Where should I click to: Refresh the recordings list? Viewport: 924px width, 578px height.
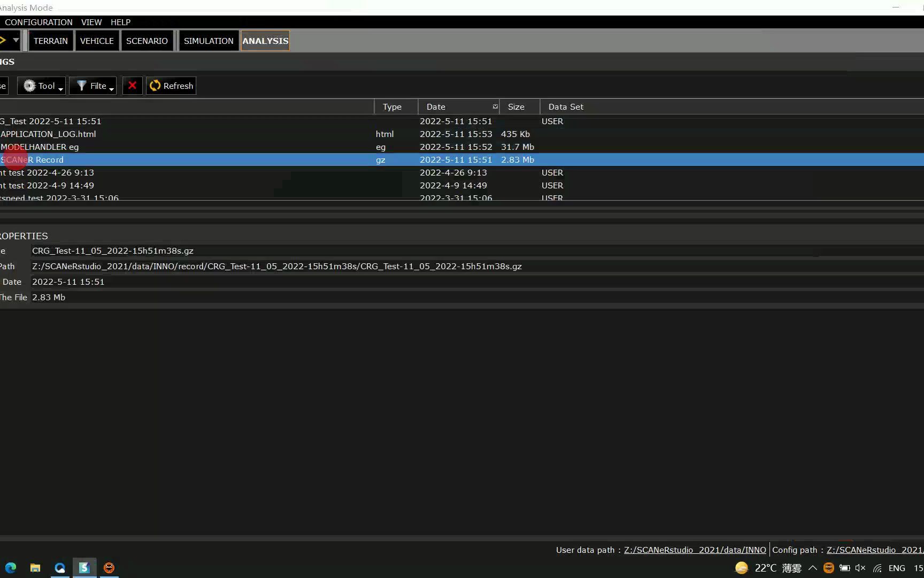click(x=171, y=86)
